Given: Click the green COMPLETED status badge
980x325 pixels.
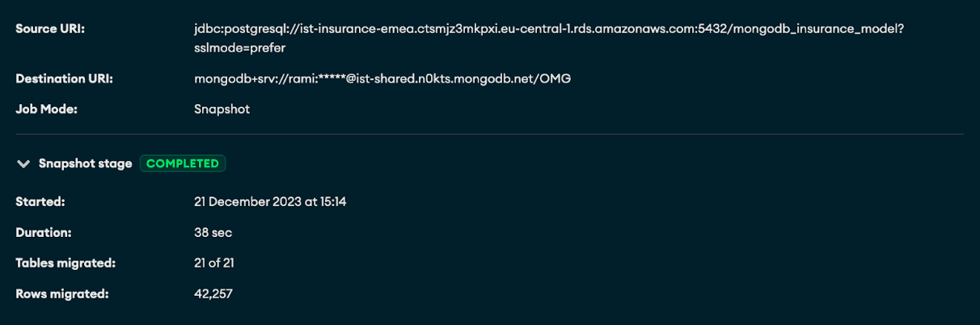Looking at the screenshot, I should point(183,164).
